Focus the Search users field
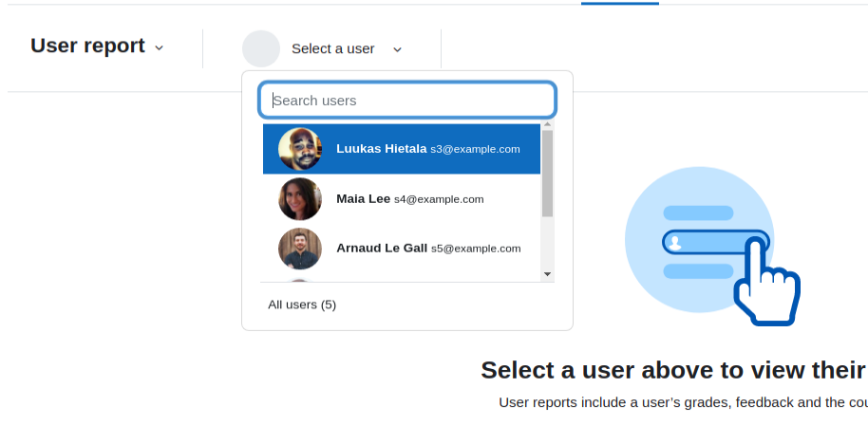The width and height of the screenshot is (868, 425). [407, 100]
